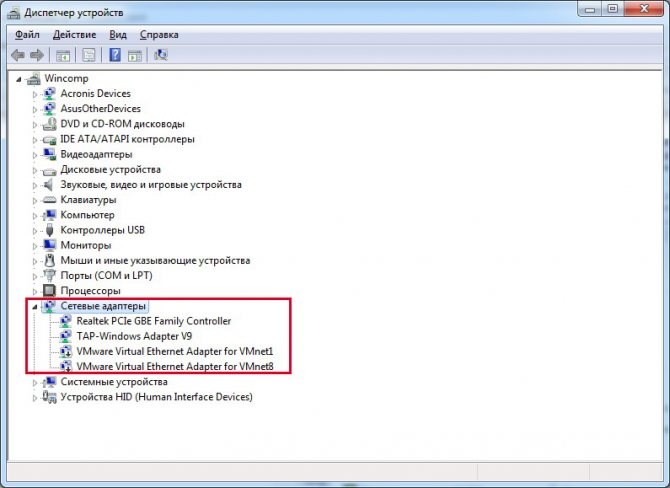
Task: Expand the Устройства HID node
Action: [35, 398]
